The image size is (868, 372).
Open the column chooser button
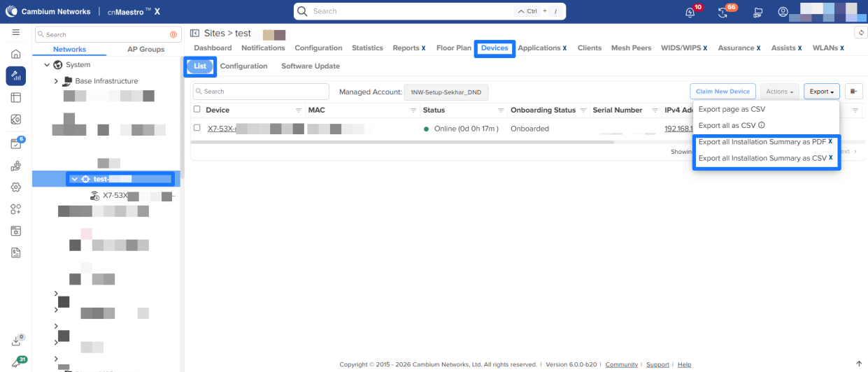coord(853,92)
